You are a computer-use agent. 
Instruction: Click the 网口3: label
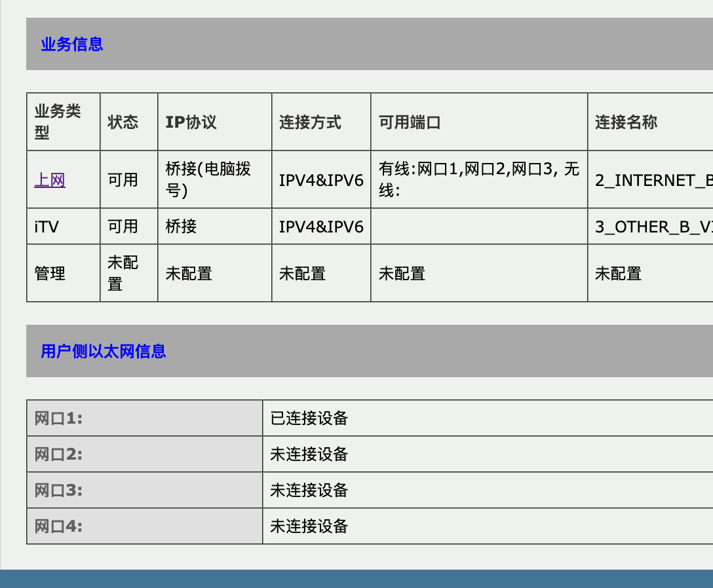58,490
